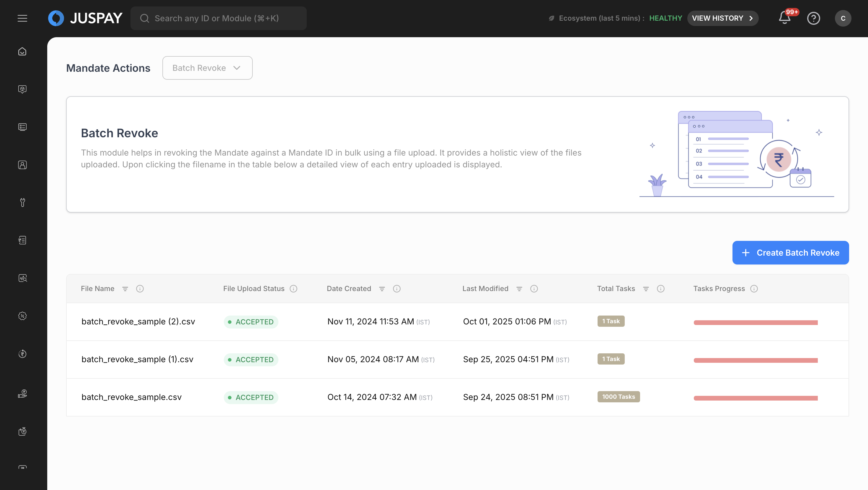This screenshot has height=490, width=868.
Task: Click the help question mark icon
Action: [x=813, y=18]
